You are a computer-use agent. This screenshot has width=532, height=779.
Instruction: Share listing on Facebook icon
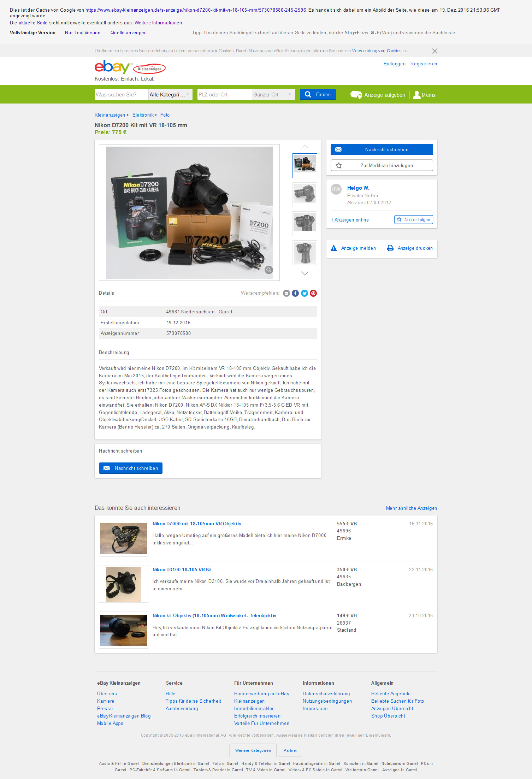click(x=295, y=293)
